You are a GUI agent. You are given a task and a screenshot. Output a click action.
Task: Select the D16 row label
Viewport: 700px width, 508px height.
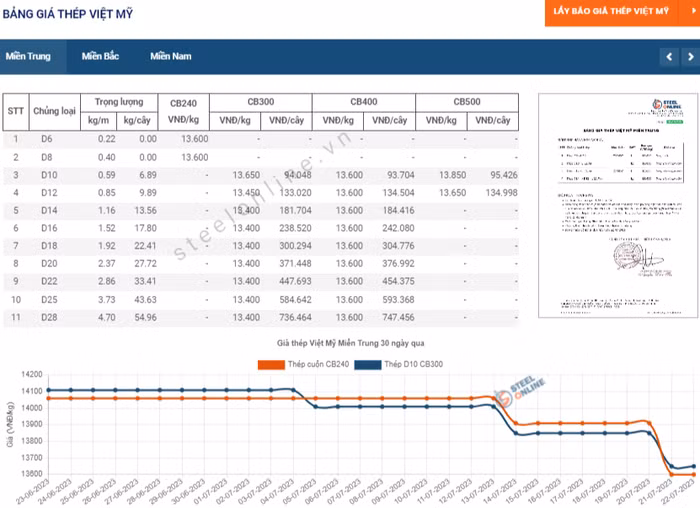coord(49,228)
